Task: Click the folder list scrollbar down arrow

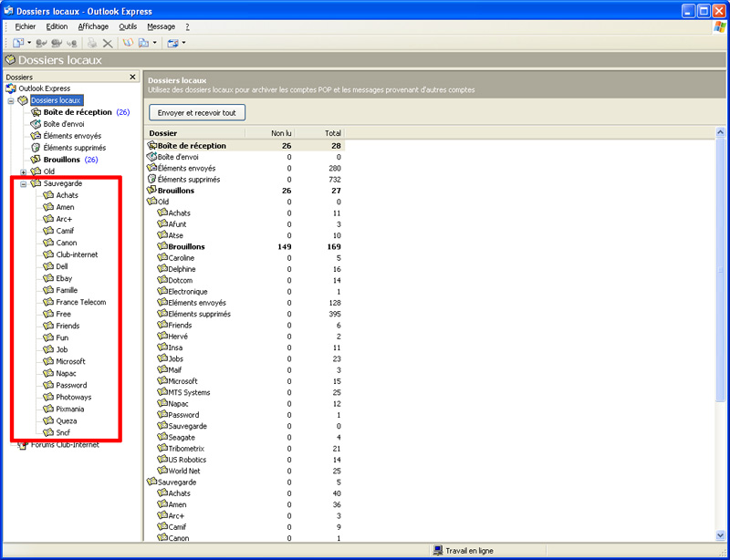Action: click(720, 535)
